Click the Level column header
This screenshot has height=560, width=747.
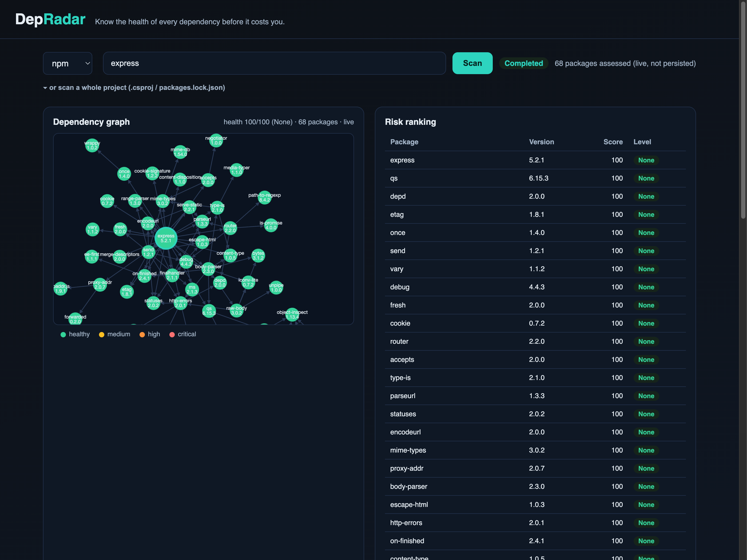coord(642,142)
